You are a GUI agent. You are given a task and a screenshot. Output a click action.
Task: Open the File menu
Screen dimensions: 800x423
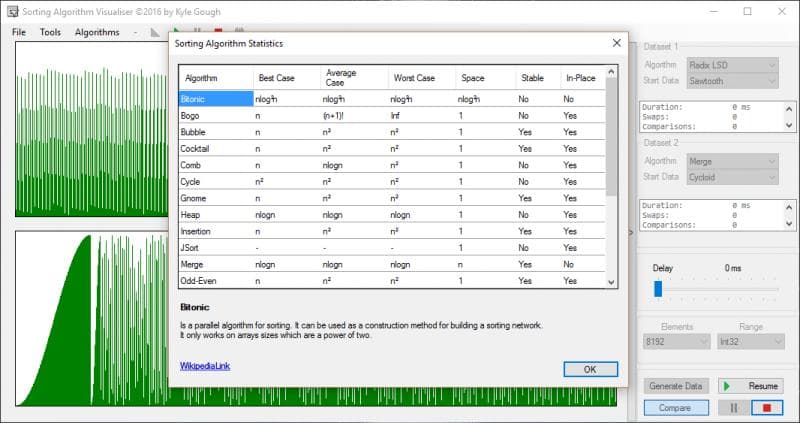click(x=19, y=32)
